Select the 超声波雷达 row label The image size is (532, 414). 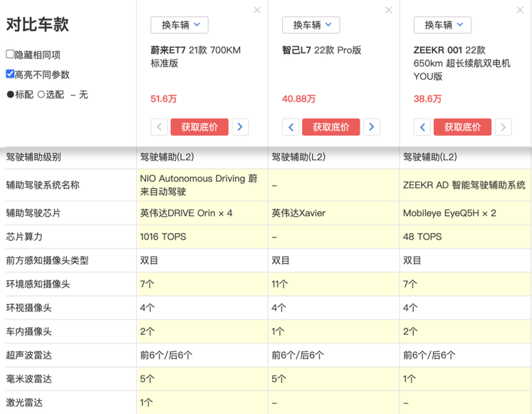pos(28,356)
